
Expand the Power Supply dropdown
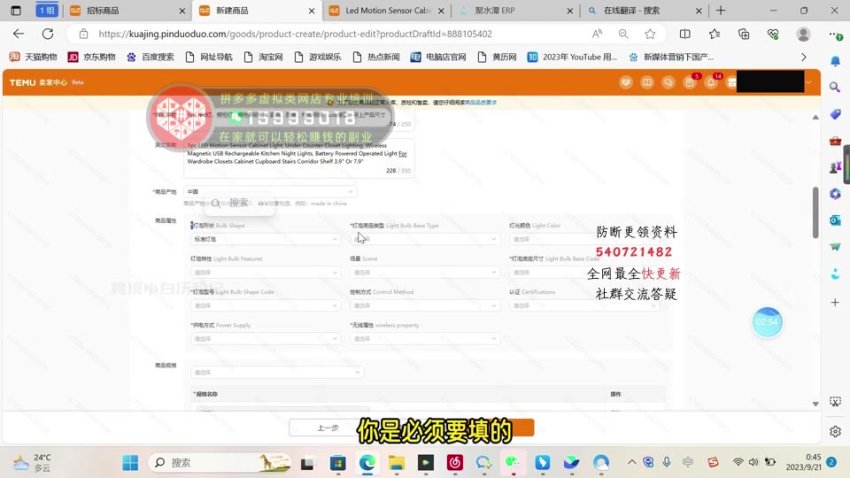click(265, 338)
